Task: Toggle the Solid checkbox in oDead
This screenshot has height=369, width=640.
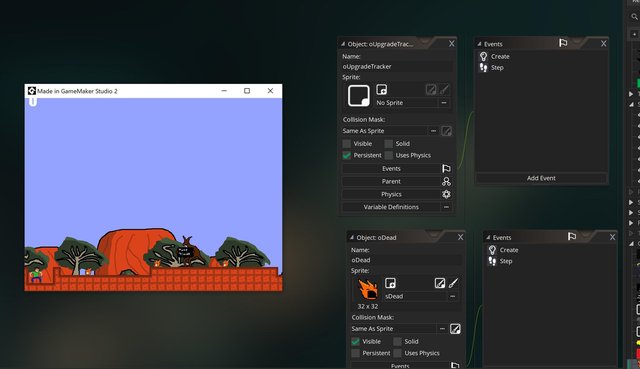Action: (398, 342)
